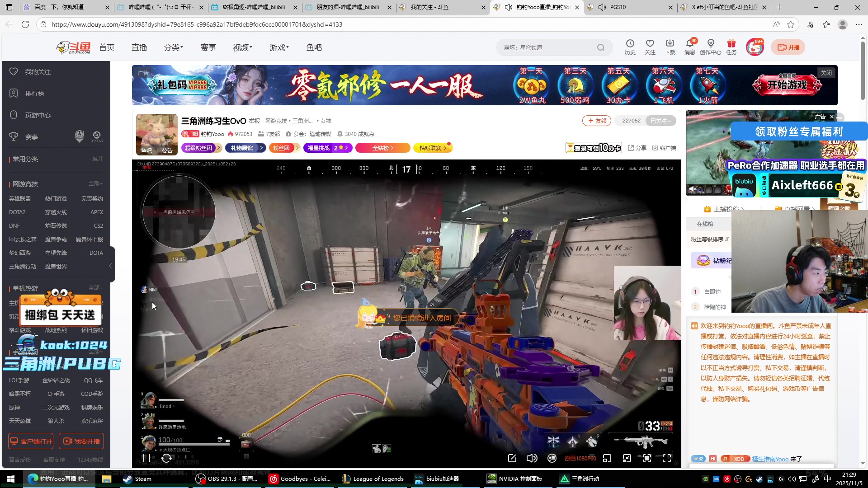Mute the player volume icon
Viewport: 868px width, 488px height.
(532, 458)
